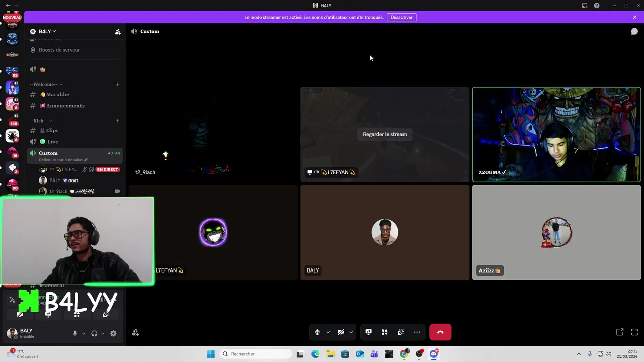This screenshot has width=644, height=362.
Task: Edit channel status pencil under Custom
Action: (x=86, y=160)
